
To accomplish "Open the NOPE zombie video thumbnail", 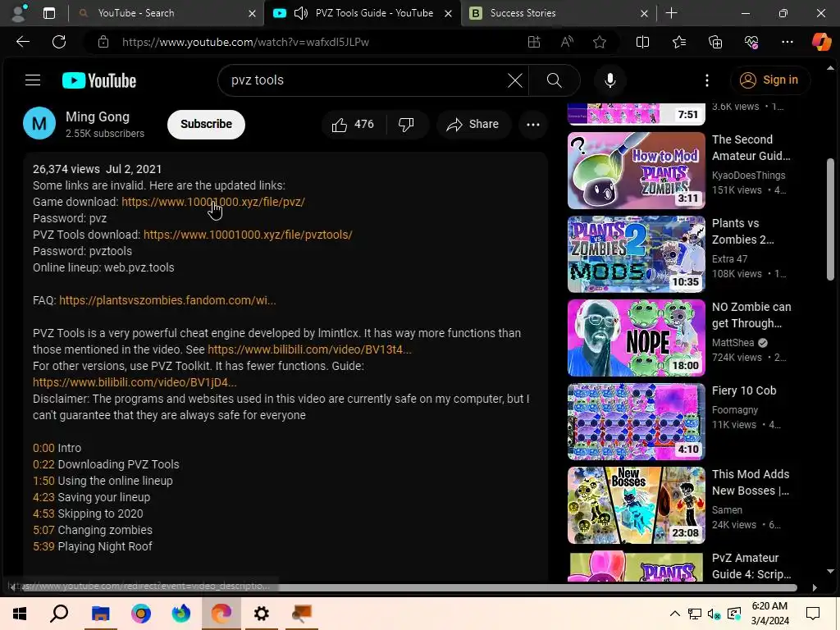I will [637, 337].
